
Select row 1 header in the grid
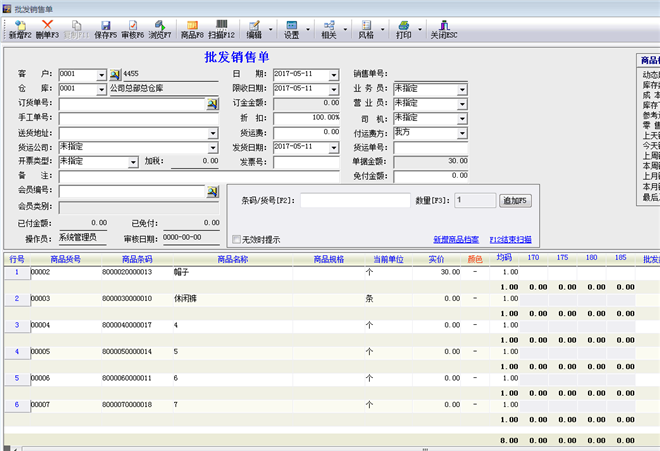[x=17, y=272]
